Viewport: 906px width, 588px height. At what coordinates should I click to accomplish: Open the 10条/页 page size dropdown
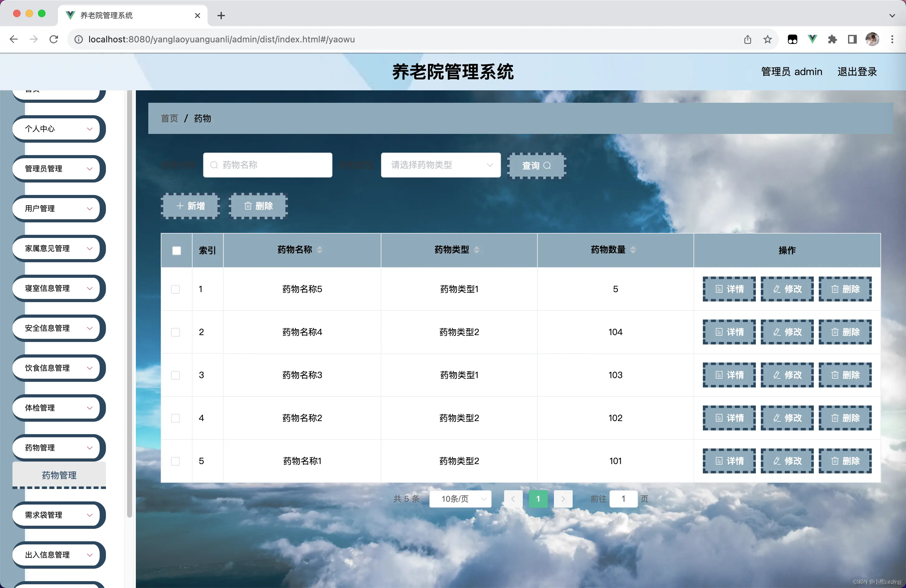460,499
